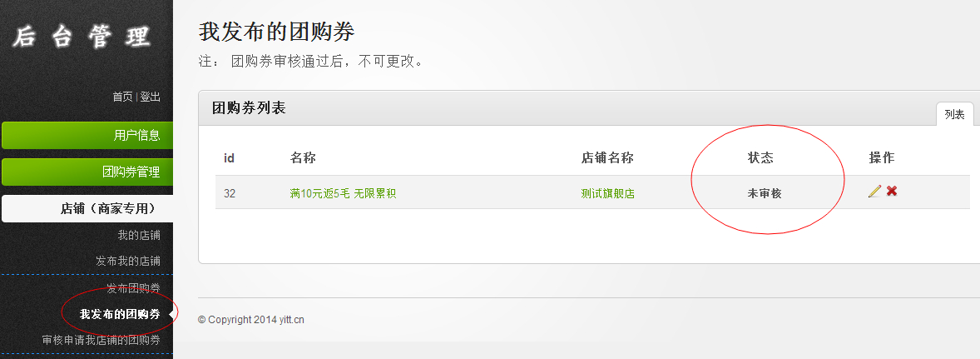Click the 登出 logout link
This screenshot has height=359, width=980.
pyautogui.click(x=150, y=97)
